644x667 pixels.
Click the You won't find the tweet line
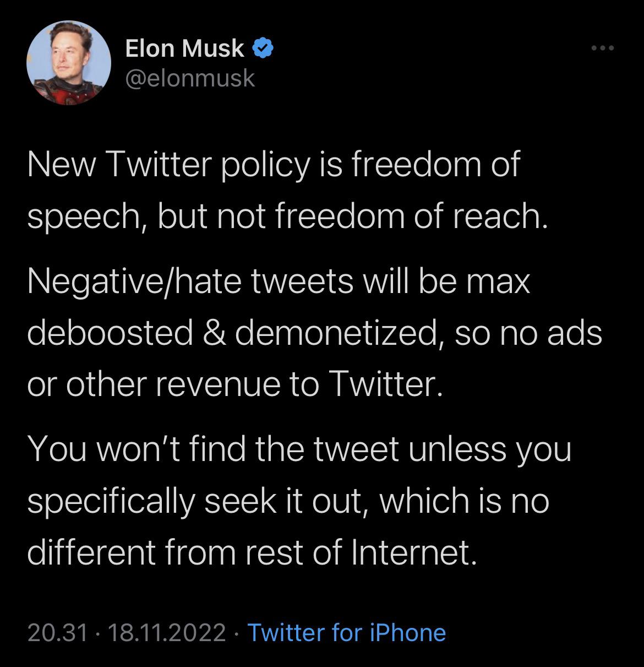coord(299,450)
